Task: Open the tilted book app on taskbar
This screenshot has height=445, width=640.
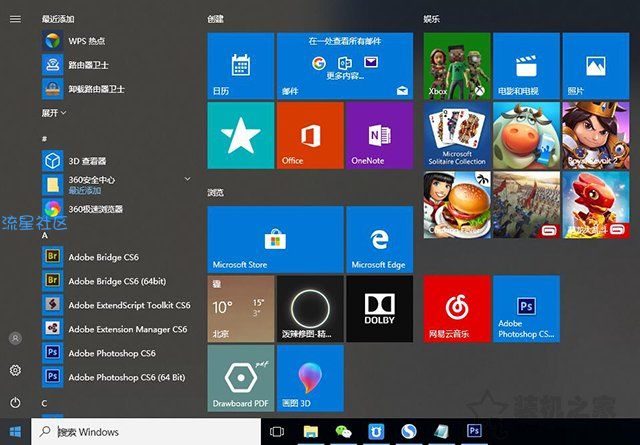Action: coord(441,432)
